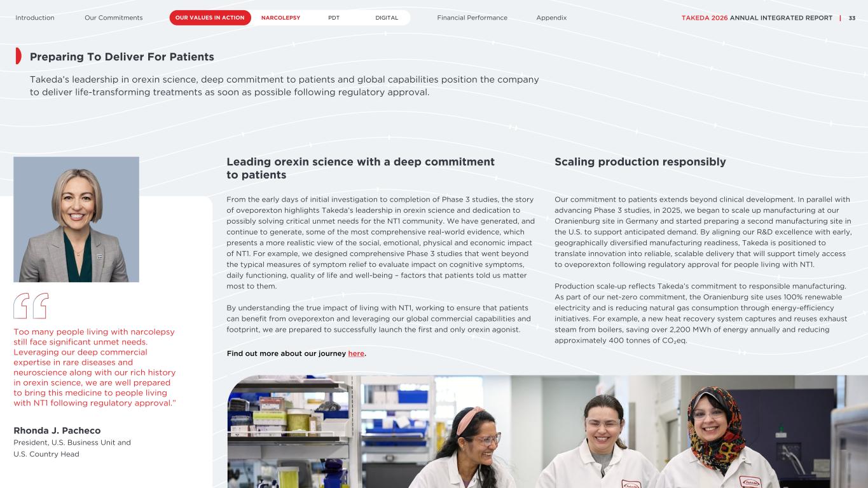868x488 pixels.
Task: Click the name 'Rhonda J. Pacheco'
Action: pos(57,430)
